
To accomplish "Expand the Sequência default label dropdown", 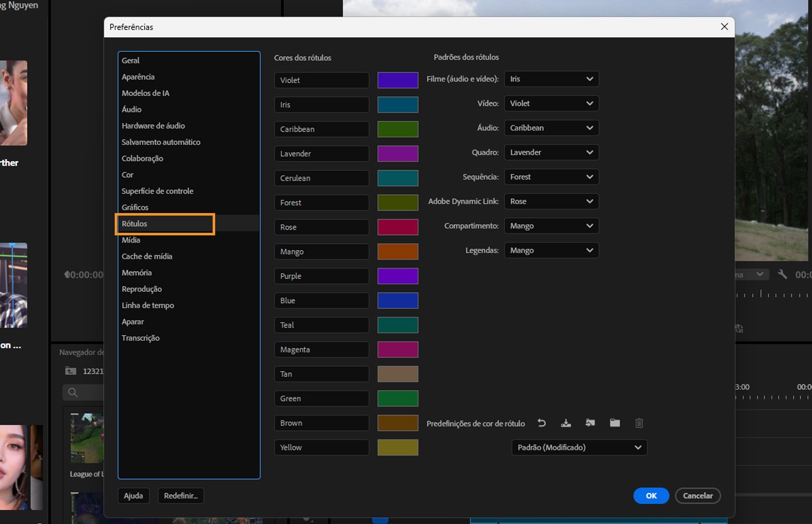I will (x=552, y=177).
